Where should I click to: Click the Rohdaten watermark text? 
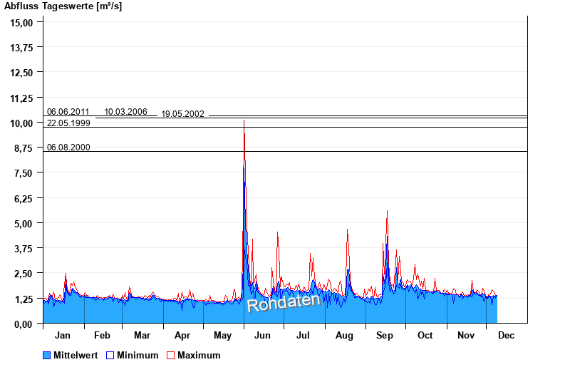tap(284, 302)
